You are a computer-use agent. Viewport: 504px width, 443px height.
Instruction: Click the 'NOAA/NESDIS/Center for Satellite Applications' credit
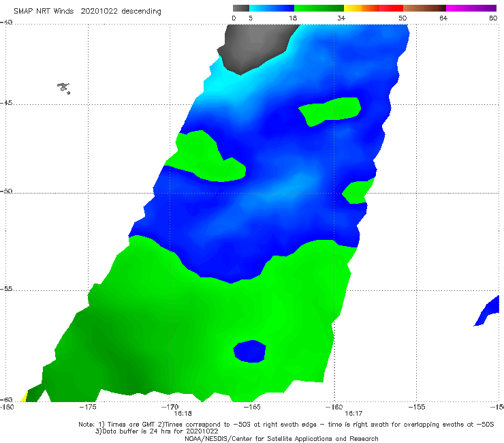tap(281, 439)
